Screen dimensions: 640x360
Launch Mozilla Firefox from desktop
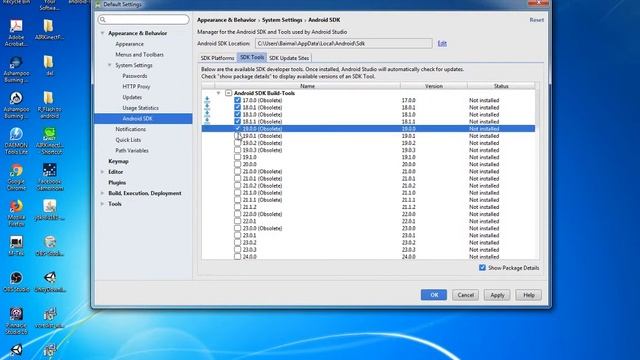point(16,212)
